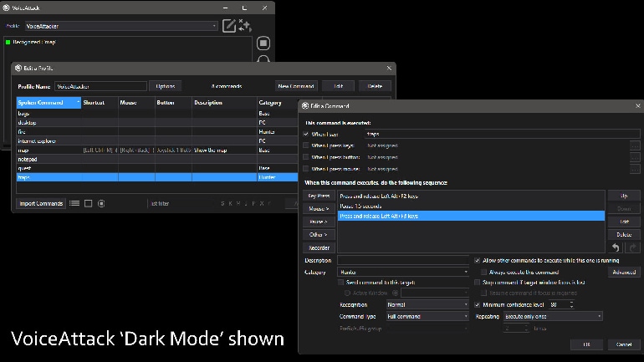Open the Category dropdown showing Hunter
Viewport: 644px width, 362px height.
click(404, 272)
